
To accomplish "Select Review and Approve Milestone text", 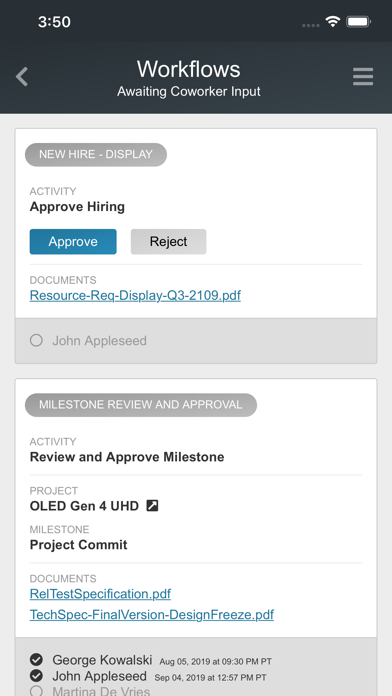I will tap(127, 457).
